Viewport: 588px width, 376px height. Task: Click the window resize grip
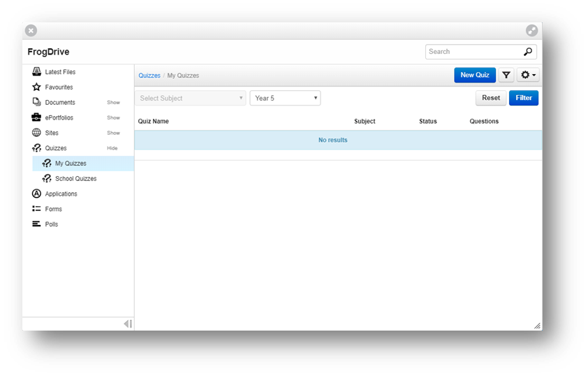pos(538,326)
